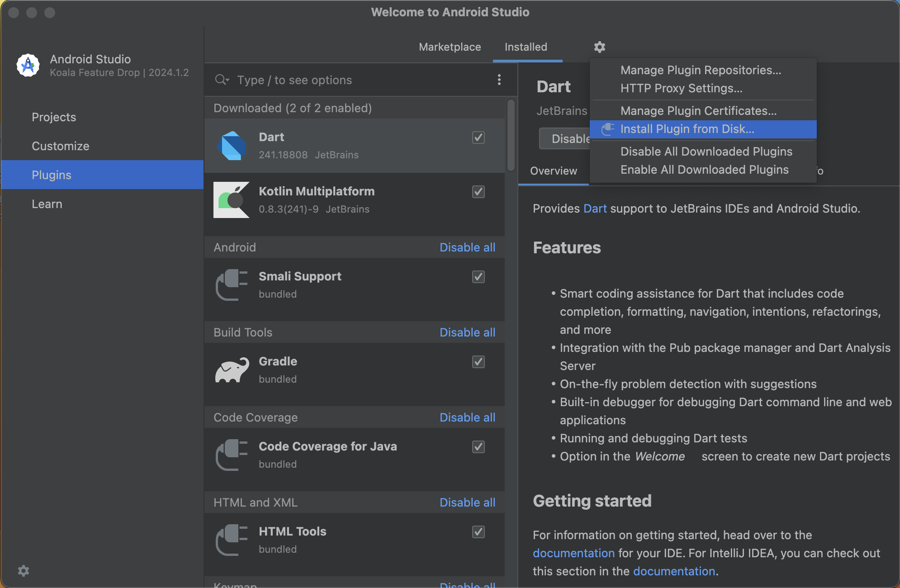Select Install Plugin from Disk
The image size is (900, 588).
[x=687, y=129]
